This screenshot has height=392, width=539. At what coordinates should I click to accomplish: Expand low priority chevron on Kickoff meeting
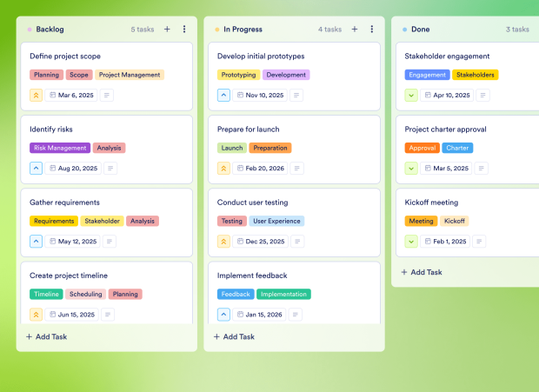point(411,241)
